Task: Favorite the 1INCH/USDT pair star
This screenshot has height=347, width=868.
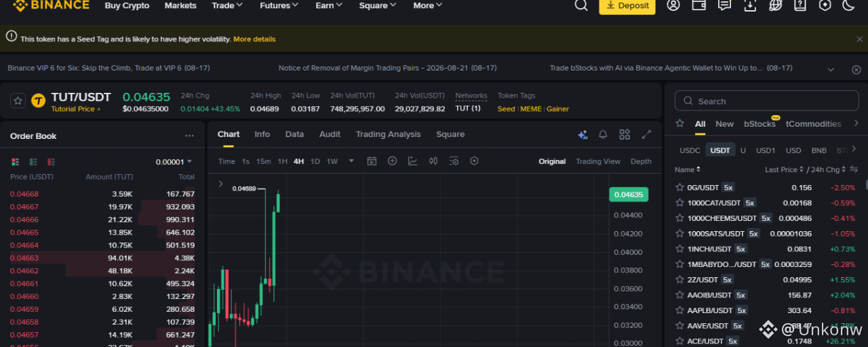Action: [x=679, y=249]
